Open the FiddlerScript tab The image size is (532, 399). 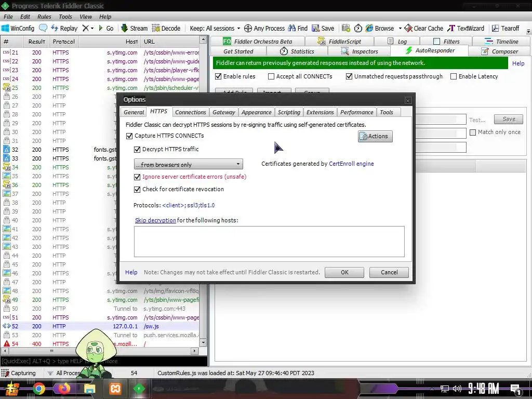point(340,42)
